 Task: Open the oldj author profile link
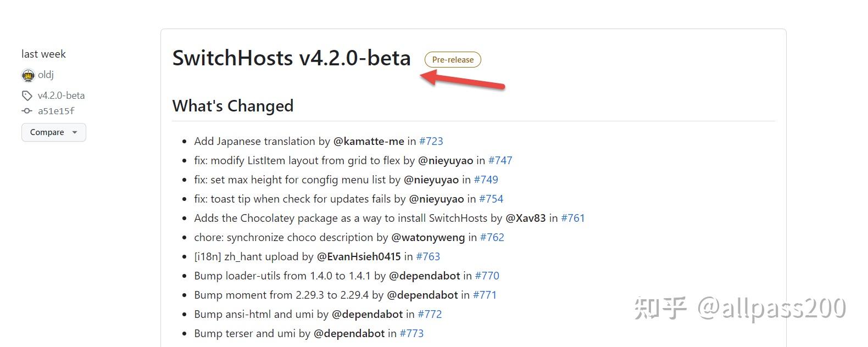[x=46, y=75]
